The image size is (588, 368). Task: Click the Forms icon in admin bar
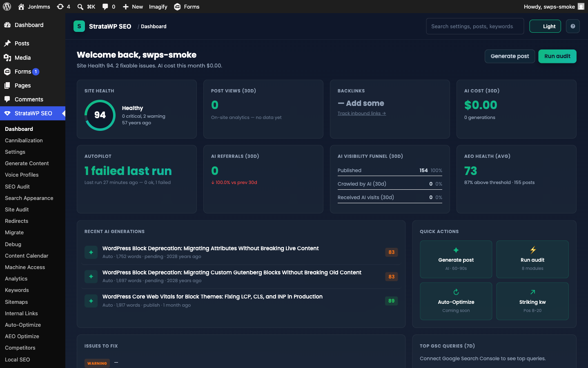(x=177, y=7)
